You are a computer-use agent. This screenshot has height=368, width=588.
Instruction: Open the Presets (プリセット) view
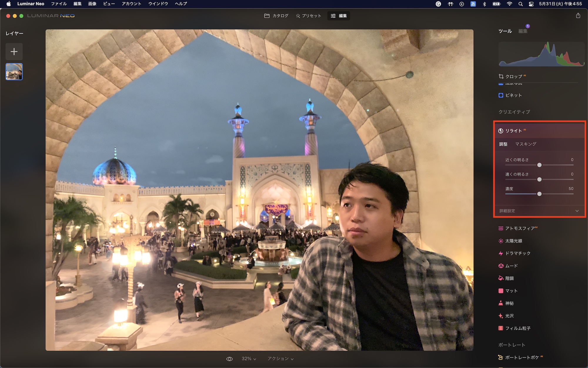pos(308,16)
